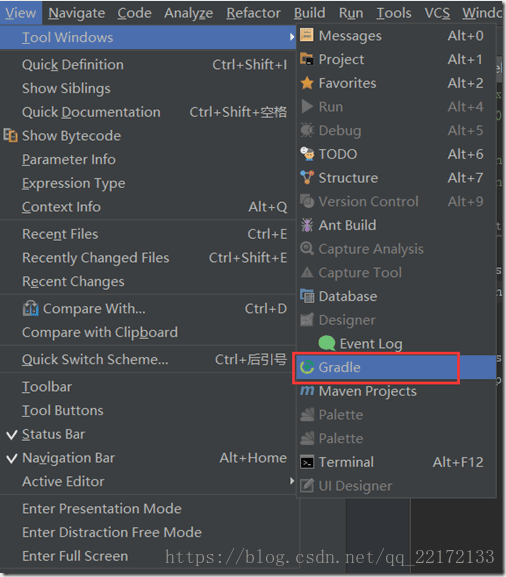Expand the Active Editor submenu arrow
Viewport: 506px width, 577px height.
coord(291,481)
